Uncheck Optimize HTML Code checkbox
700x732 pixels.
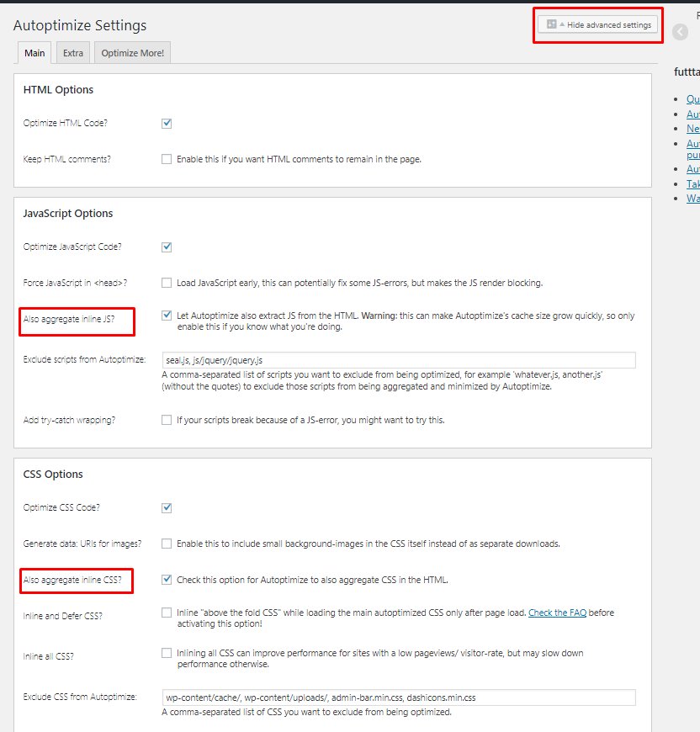(x=167, y=123)
